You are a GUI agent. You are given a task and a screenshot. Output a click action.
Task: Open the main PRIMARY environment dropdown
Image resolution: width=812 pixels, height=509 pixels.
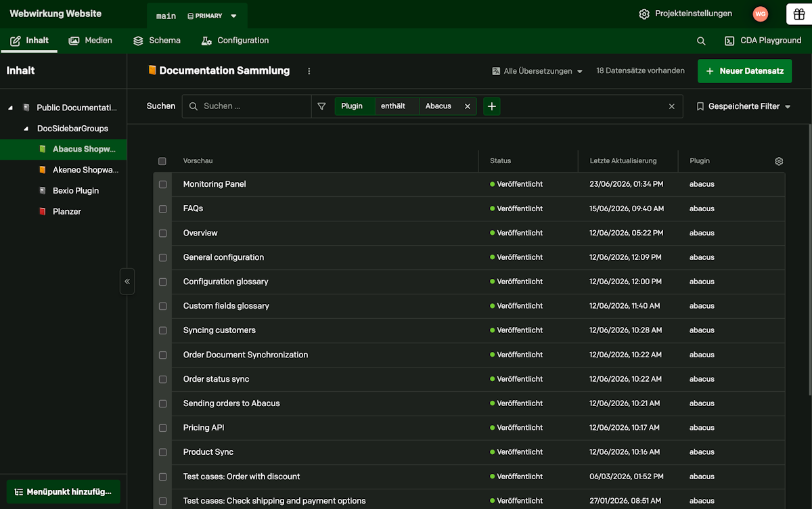(197, 16)
